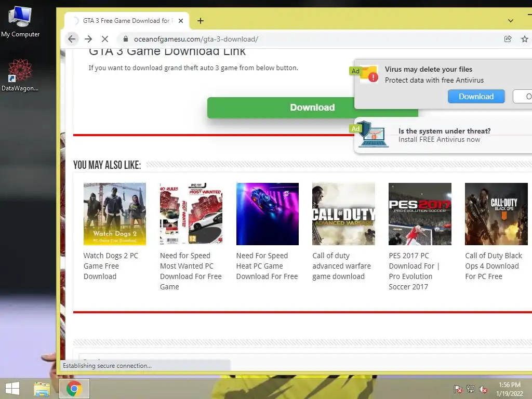Viewport: 532px width, 399px height.
Task: Click the blue Download button in antivirus ad
Action: 476,96
